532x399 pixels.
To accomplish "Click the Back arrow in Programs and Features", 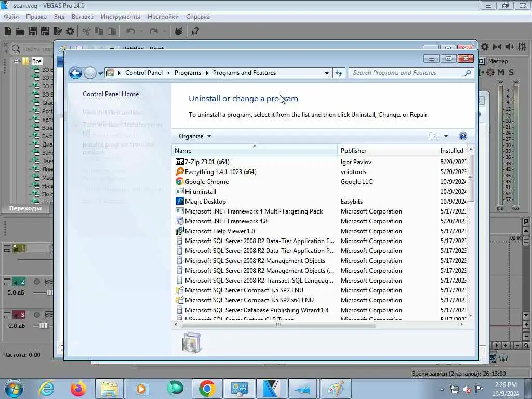I will click(x=75, y=73).
